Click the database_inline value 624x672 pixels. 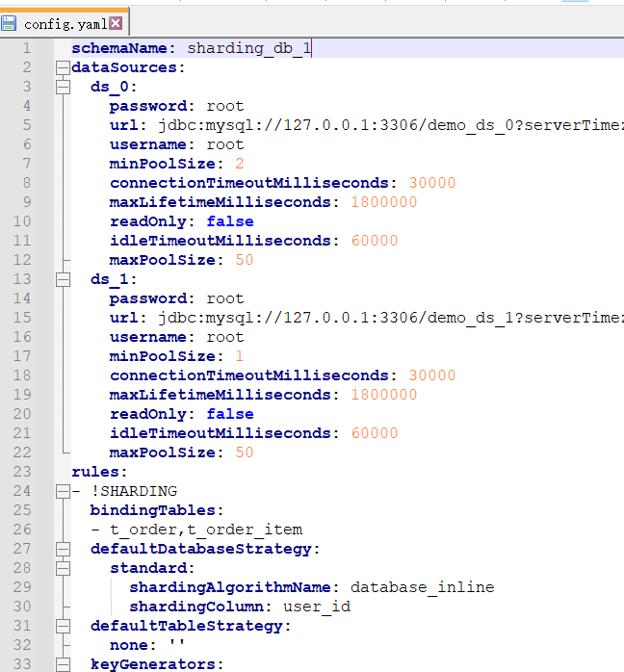click(x=423, y=587)
